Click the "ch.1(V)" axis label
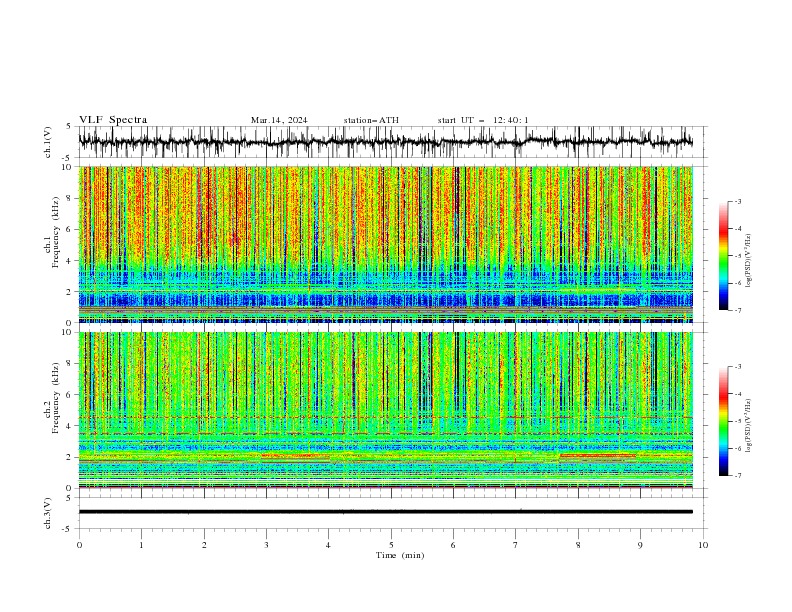 [x=48, y=142]
